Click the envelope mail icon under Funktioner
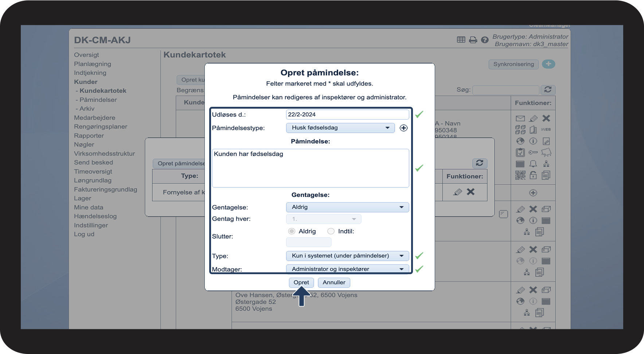The height and width of the screenshot is (354, 644). [x=520, y=118]
